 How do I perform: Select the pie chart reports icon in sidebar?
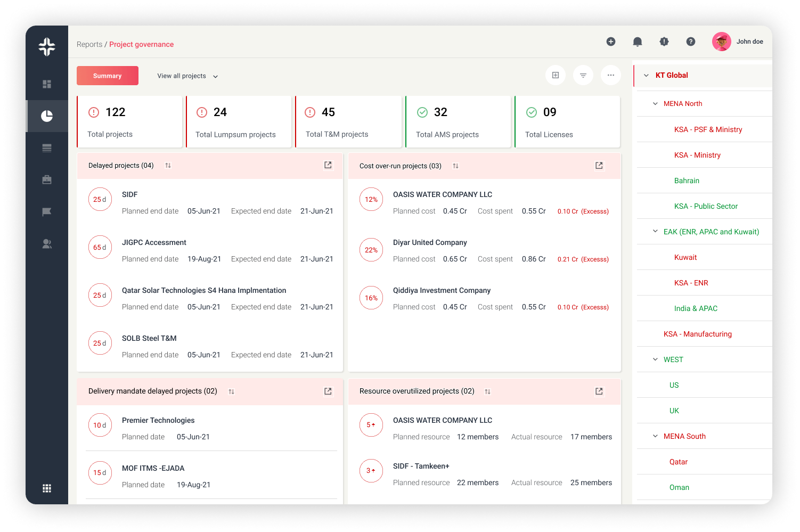point(46,116)
